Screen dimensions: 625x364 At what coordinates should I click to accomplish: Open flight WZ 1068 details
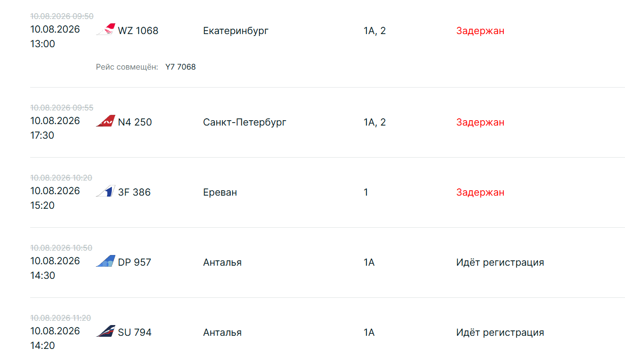(138, 31)
